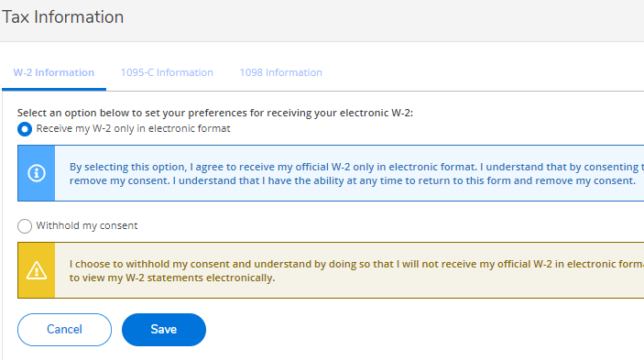Click the Tax Information page heading
Screen dimensions: 644x360
pos(62,17)
